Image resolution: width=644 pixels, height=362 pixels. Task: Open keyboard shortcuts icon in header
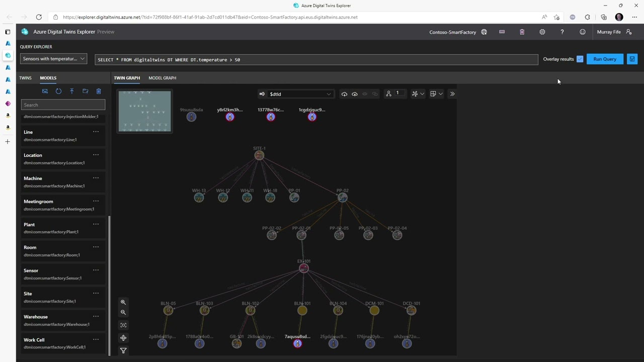[x=502, y=32]
